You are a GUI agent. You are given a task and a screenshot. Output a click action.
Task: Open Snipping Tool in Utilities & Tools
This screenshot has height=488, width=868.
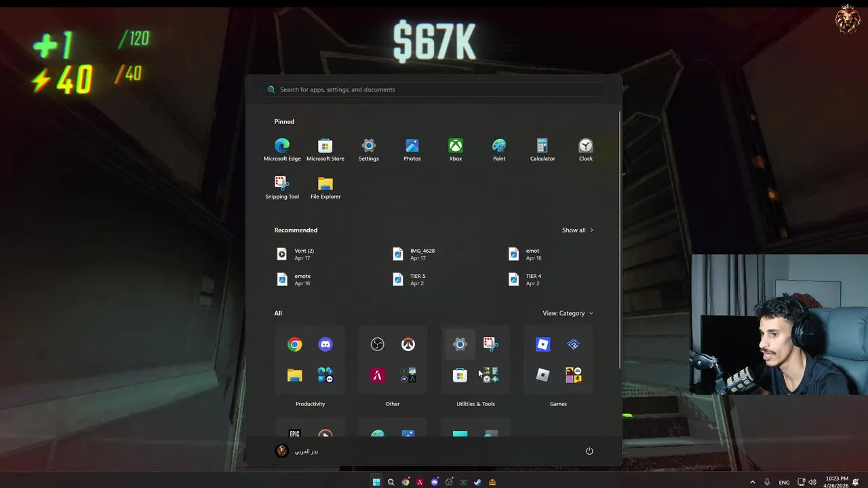(x=491, y=344)
